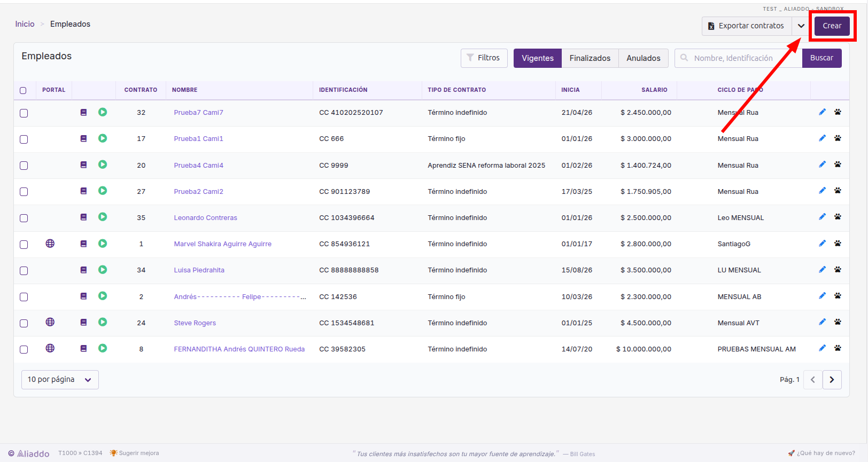Image resolution: width=868 pixels, height=462 pixels.
Task: Click the pencil edit icon for Prueba7 Cami7
Action: tap(822, 112)
